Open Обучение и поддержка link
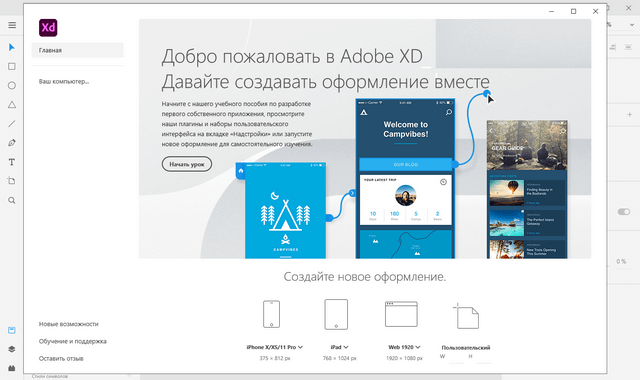Image resolution: width=640 pixels, height=380 pixels. point(73,341)
